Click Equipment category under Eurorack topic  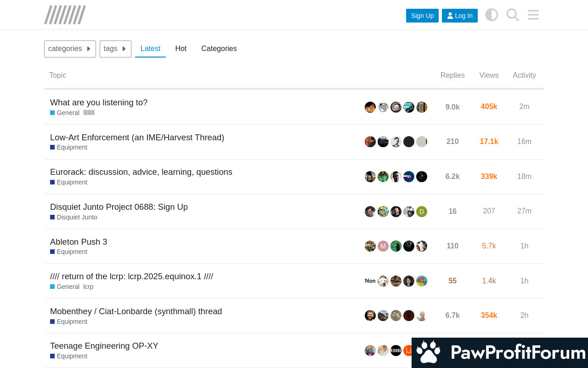tap(68, 183)
